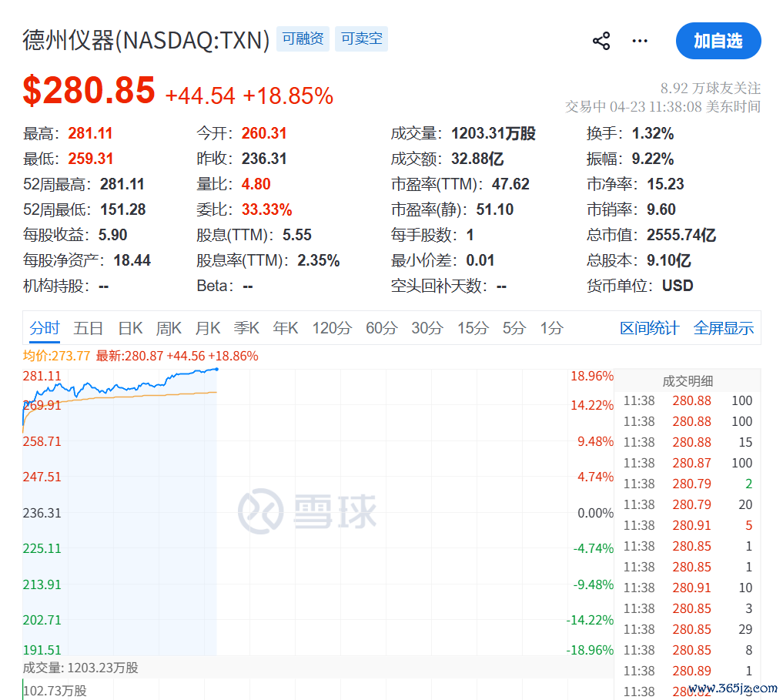This screenshot has width=783, height=700.
Task: Click the 每股收益 value 5.90
Action: [x=113, y=235]
